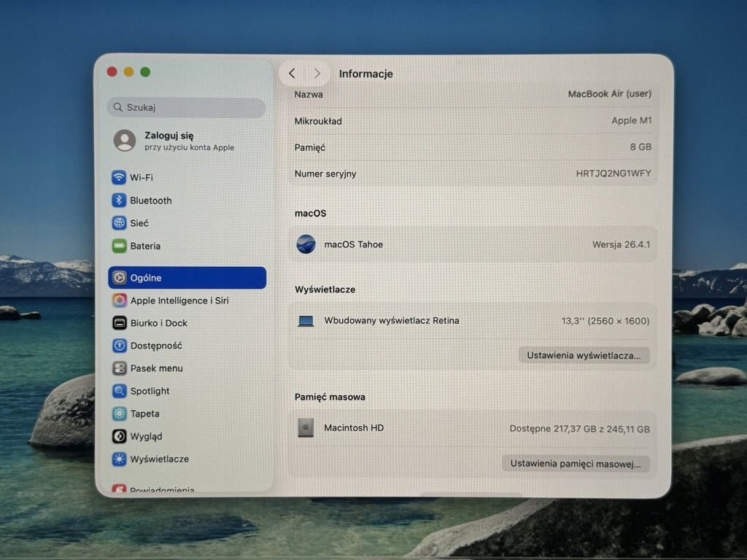Select the Sieć globe icon

[x=119, y=223]
